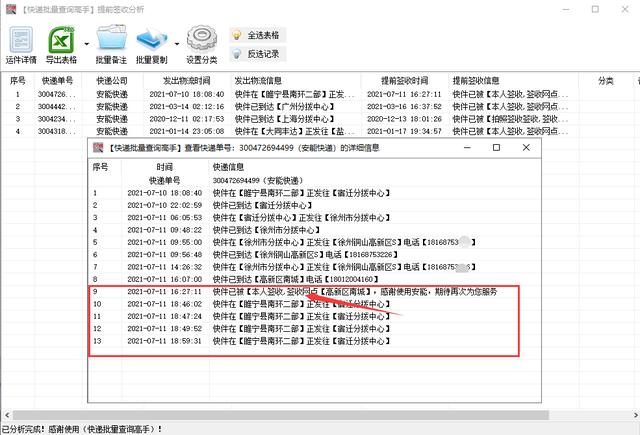Click the 全选表格 lightbulb button
640x435 pixels.
click(x=256, y=35)
